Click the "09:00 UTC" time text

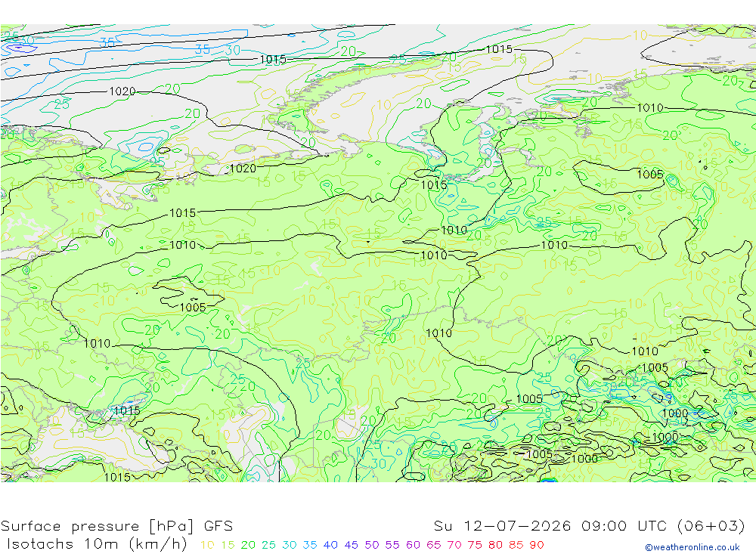[x=624, y=526]
